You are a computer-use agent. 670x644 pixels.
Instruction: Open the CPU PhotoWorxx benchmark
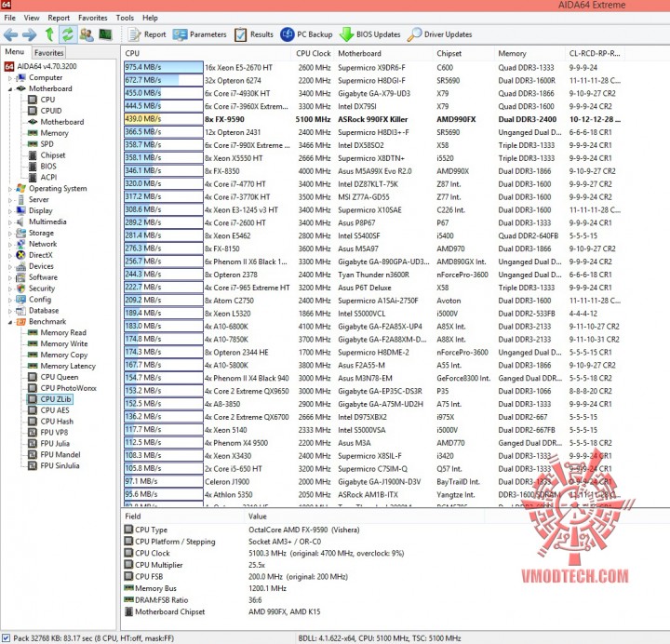point(62,388)
